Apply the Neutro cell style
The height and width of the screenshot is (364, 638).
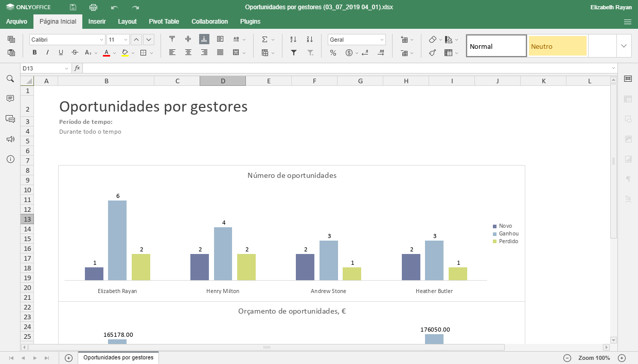pos(557,46)
